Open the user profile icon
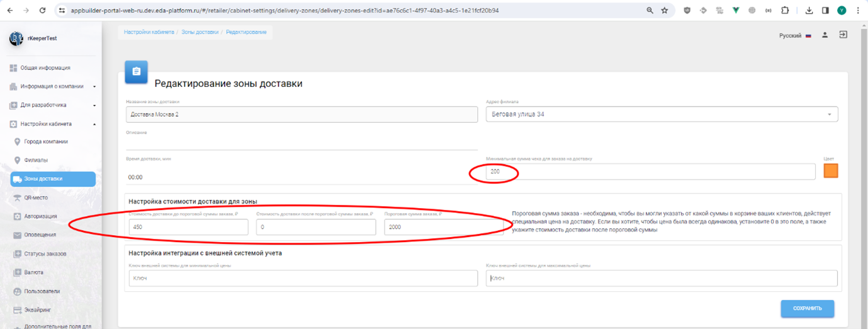Image resolution: width=868 pixels, height=329 pixels. pos(825,35)
